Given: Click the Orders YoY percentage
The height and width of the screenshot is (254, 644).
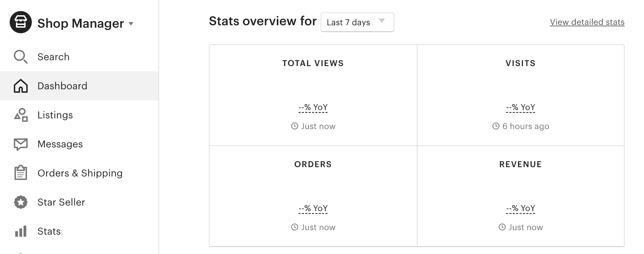Looking at the screenshot, I should pyautogui.click(x=313, y=209).
